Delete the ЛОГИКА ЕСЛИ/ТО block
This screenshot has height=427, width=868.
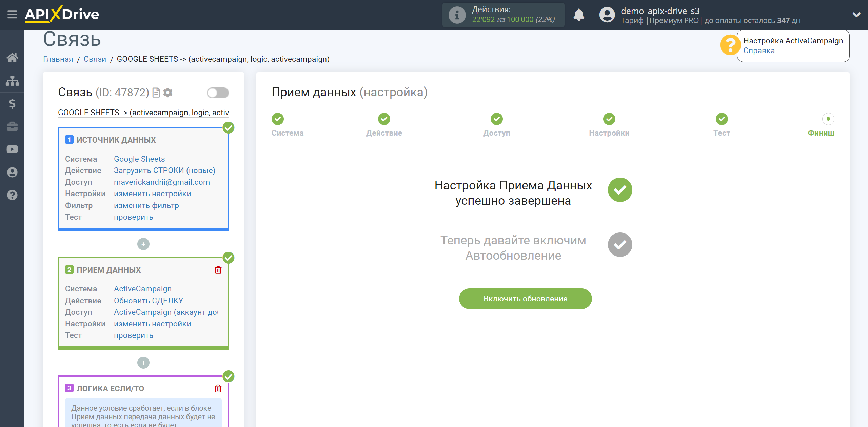[218, 388]
